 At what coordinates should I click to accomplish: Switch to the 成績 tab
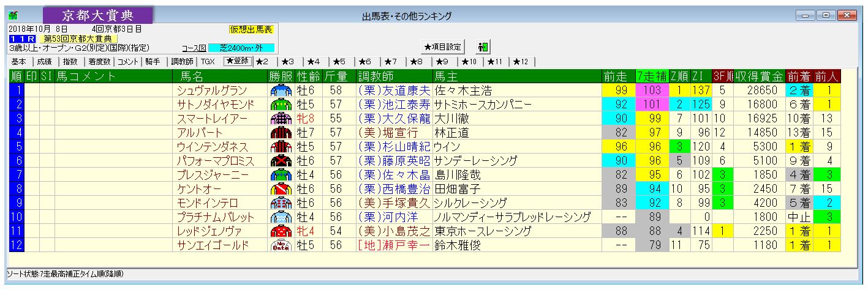click(44, 62)
